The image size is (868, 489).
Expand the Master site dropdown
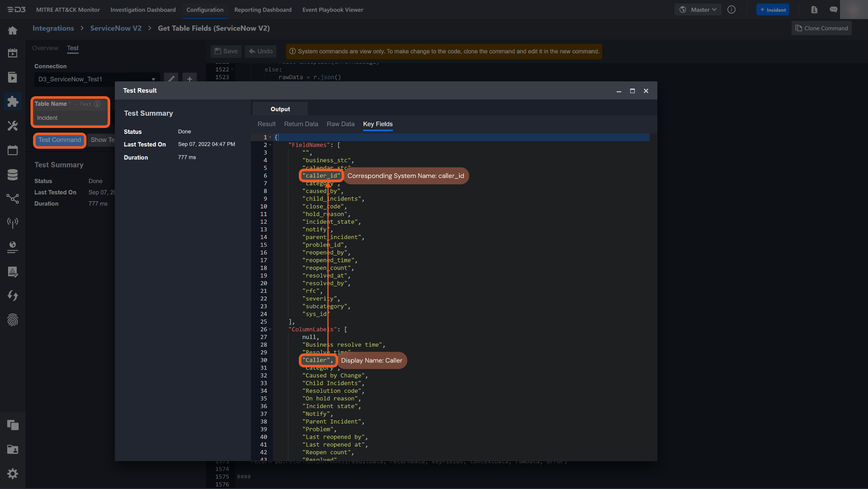click(x=698, y=10)
